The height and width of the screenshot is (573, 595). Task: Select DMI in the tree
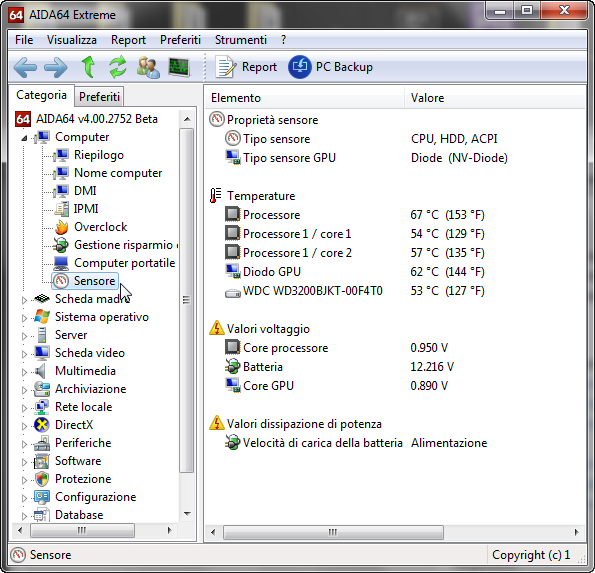(x=75, y=190)
